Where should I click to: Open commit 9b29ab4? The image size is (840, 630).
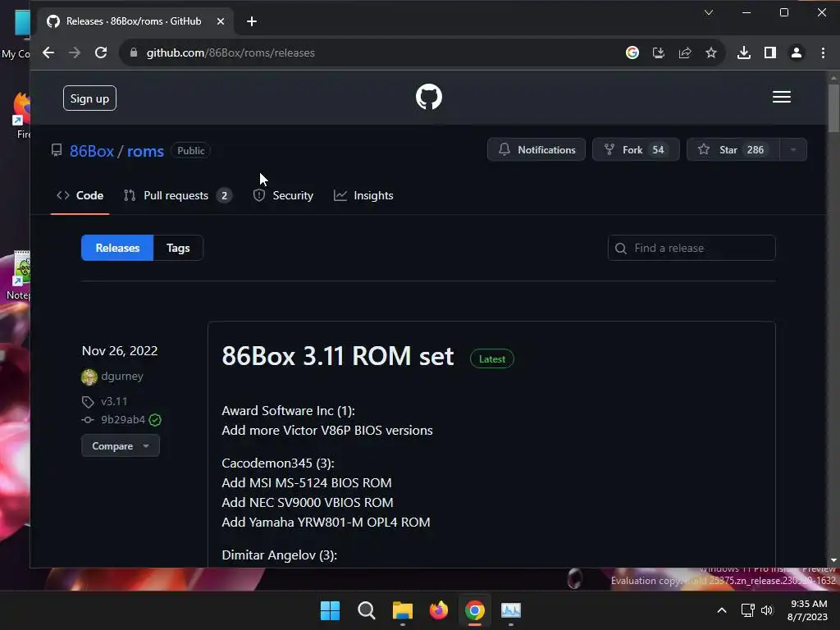coord(123,419)
